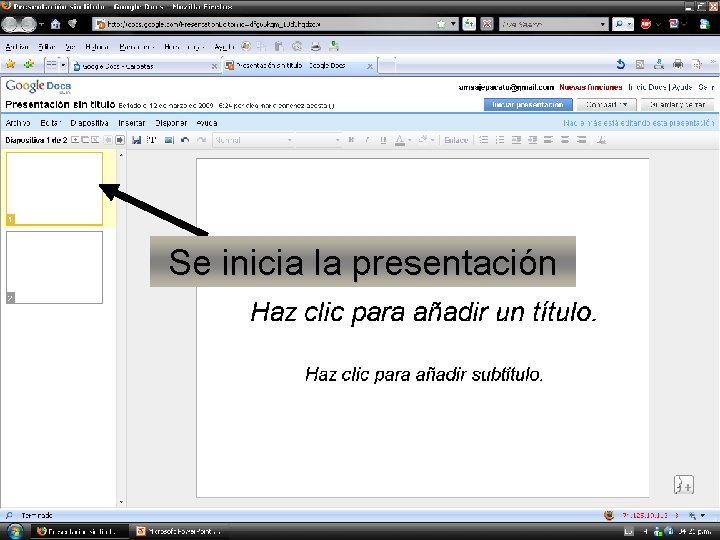Click the speaker notes icon at slide bottom-right
Viewport: 720px width, 540px height.
[684, 484]
